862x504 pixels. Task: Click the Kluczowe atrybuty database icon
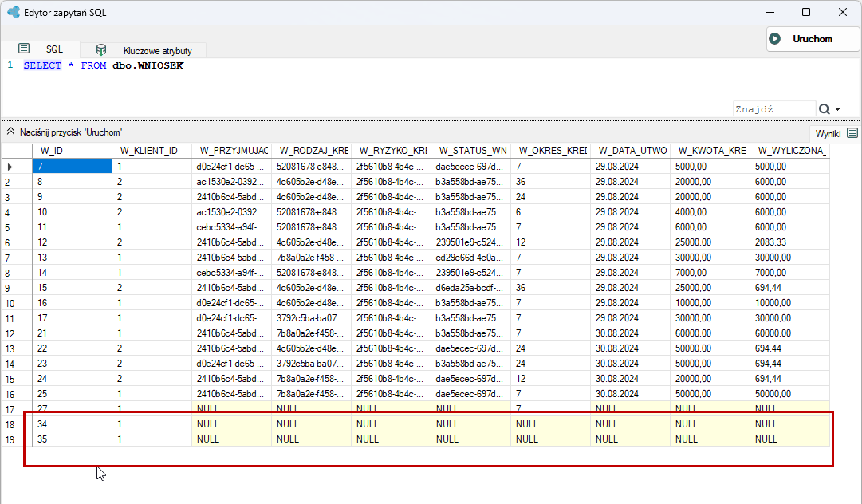pyautogui.click(x=101, y=50)
